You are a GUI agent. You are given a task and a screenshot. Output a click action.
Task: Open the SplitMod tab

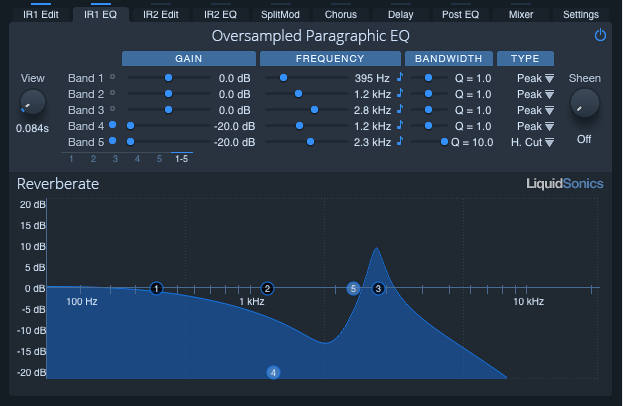280,15
